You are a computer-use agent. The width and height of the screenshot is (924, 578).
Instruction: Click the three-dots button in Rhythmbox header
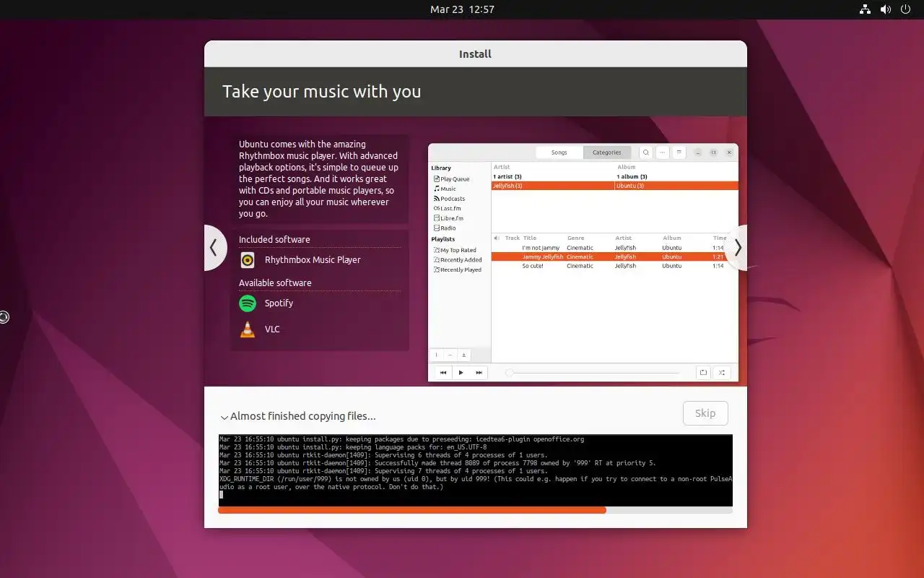(x=663, y=152)
